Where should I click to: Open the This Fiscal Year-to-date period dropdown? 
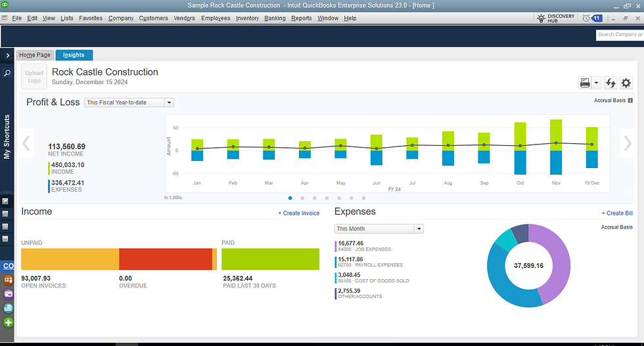(x=129, y=102)
